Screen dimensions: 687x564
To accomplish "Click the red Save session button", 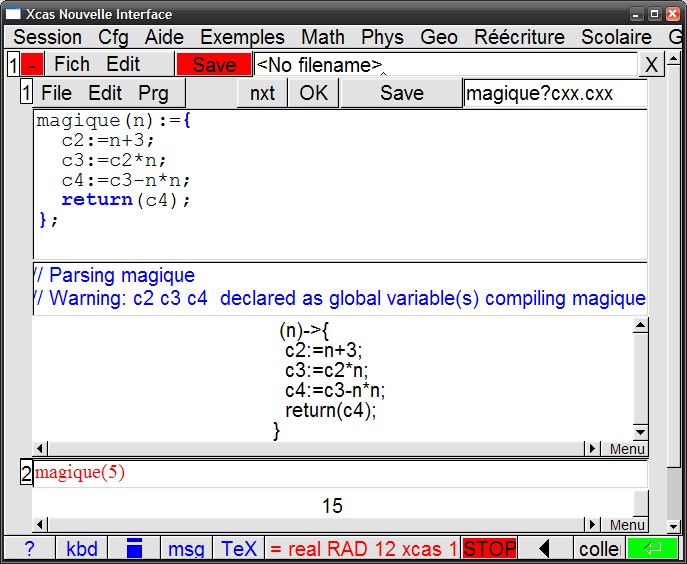I will pos(214,65).
